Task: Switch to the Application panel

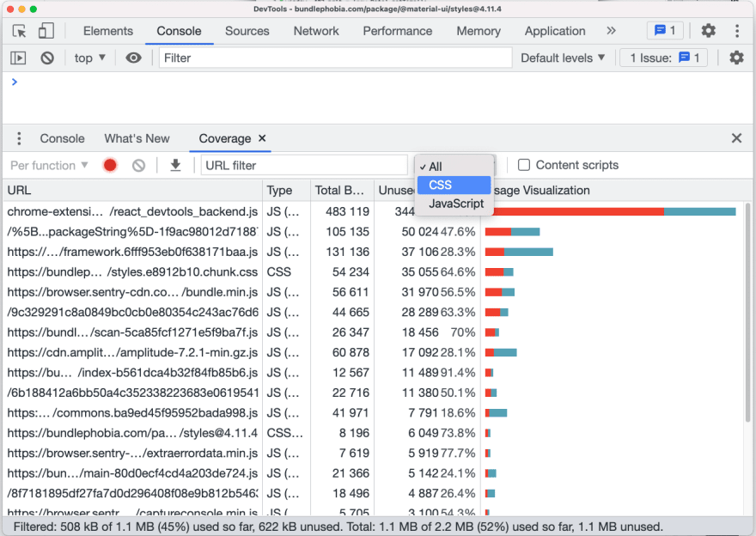Action: pos(555,31)
